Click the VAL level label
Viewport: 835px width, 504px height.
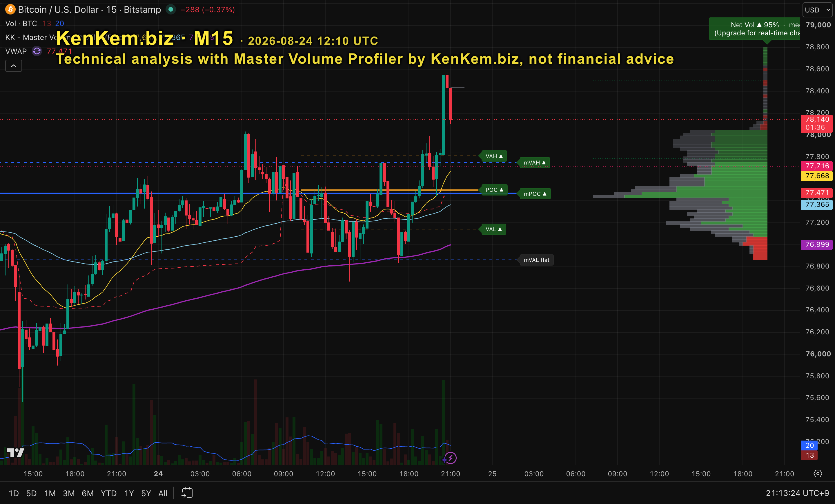point(493,229)
